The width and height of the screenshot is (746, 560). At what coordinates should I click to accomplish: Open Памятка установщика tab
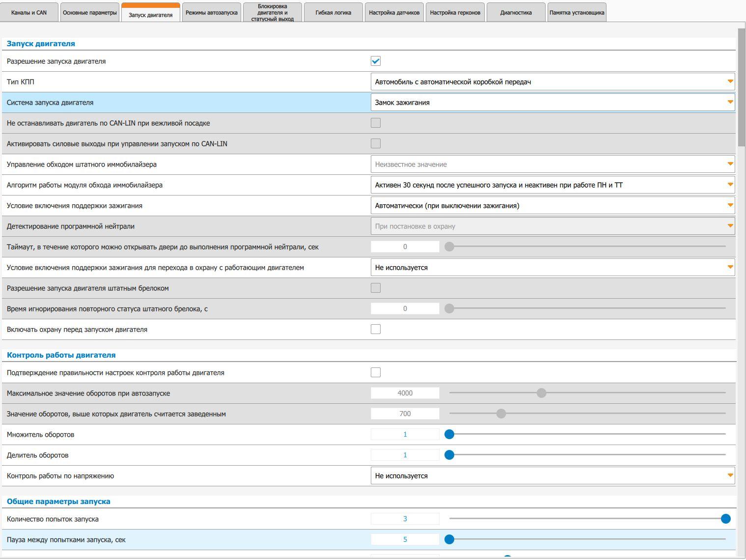[x=577, y=13]
